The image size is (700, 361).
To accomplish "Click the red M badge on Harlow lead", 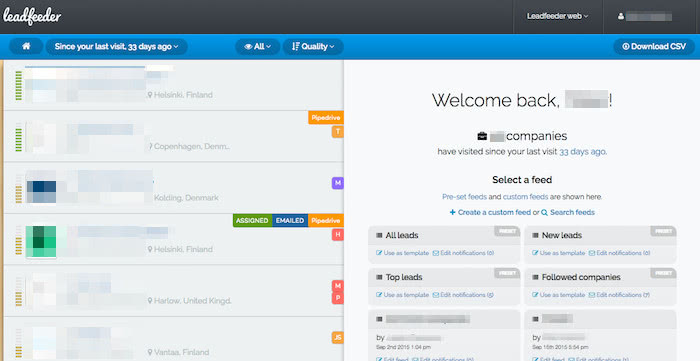I will [338, 286].
